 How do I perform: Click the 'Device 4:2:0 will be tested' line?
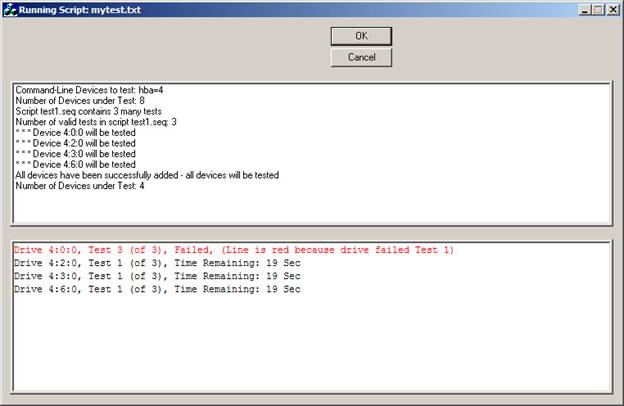pyautogui.click(x=75, y=143)
